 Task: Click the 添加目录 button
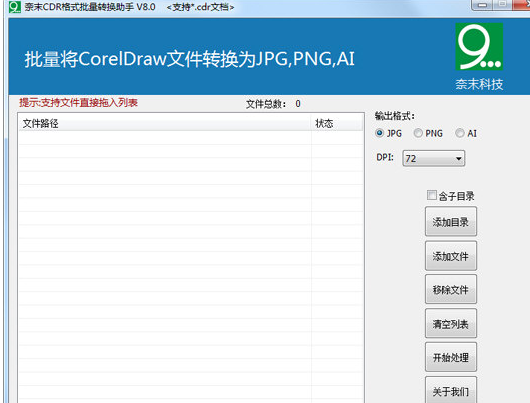(451, 221)
